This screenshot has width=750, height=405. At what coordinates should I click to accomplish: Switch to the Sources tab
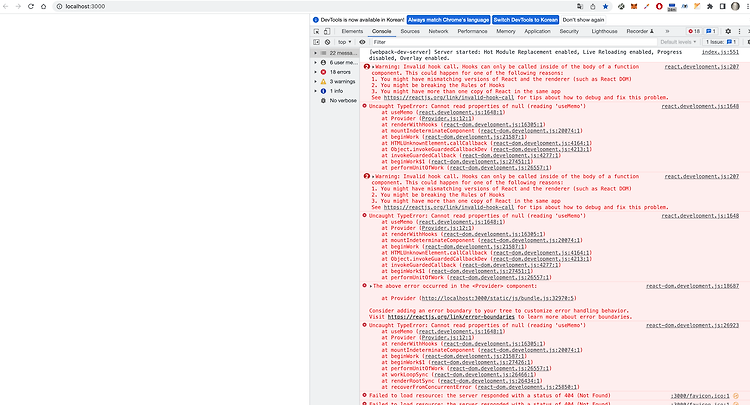pos(410,31)
